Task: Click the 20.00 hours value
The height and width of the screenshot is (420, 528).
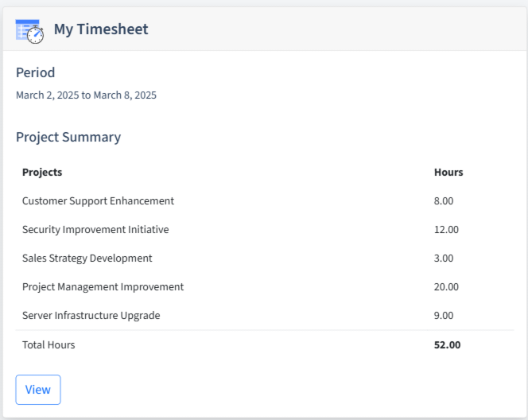Action: (447, 286)
